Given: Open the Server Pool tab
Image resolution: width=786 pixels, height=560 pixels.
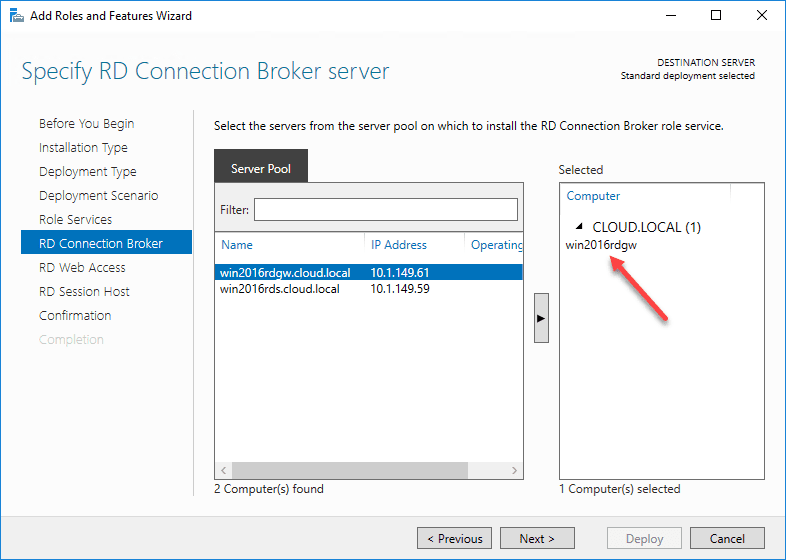Looking at the screenshot, I should click(261, 168).
